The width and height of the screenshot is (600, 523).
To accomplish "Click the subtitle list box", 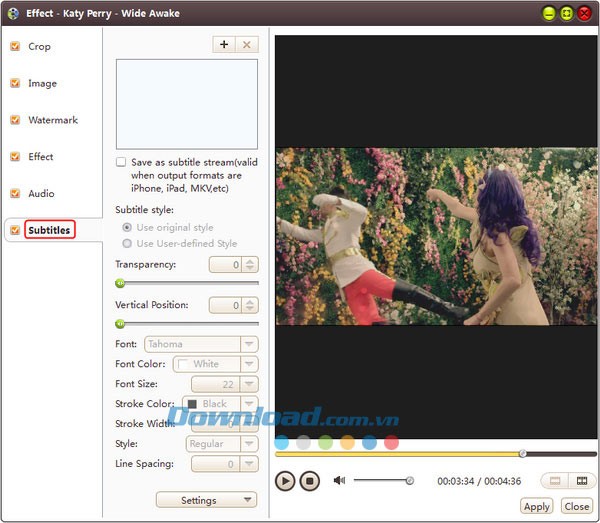I will [x=187, y=104].
